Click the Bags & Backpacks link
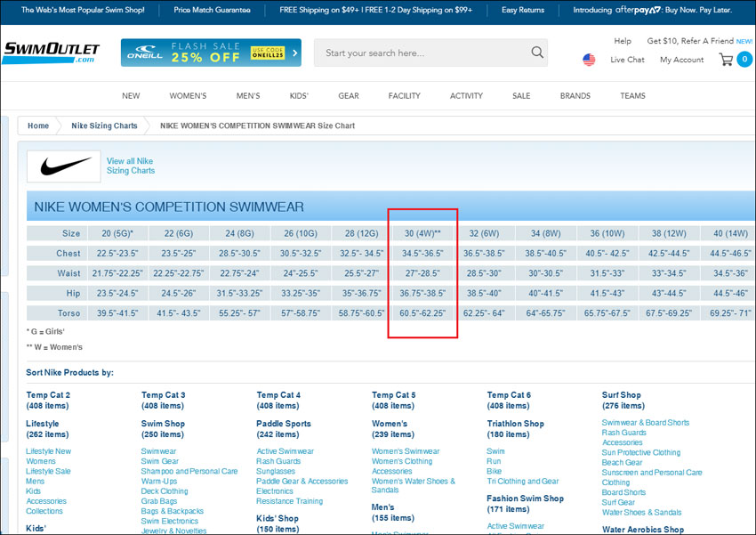The width and height of the screenshot is (756, 535). (x=173, y=511)
